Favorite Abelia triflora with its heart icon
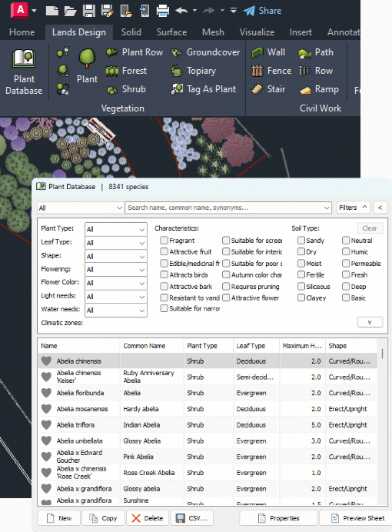The image size is (392, 532). tap(46, 425)
